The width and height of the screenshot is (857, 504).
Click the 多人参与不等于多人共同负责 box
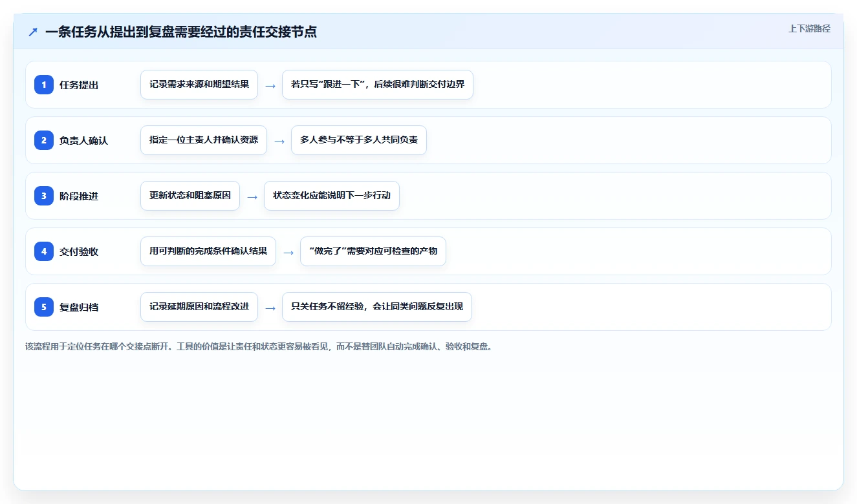(x=359, y=140)
